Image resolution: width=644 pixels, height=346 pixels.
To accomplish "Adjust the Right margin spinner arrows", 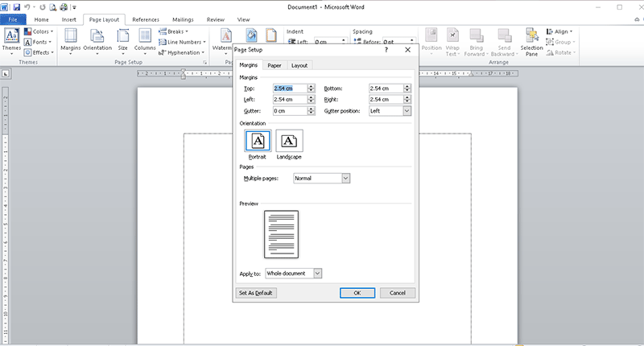I will [x=407, y=99].
